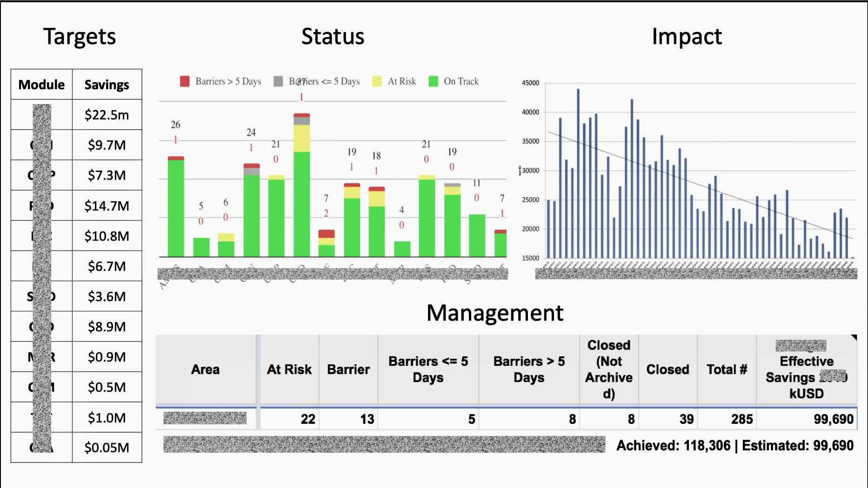The image size is (868, 488).
Task: Select the $6.7M savings cell
Action: tap(107, 266)
